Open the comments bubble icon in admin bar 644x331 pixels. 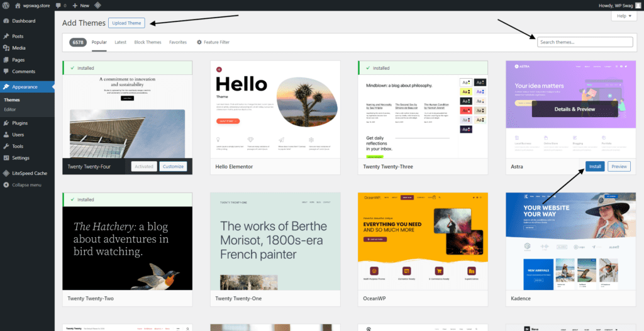[58, 5]
